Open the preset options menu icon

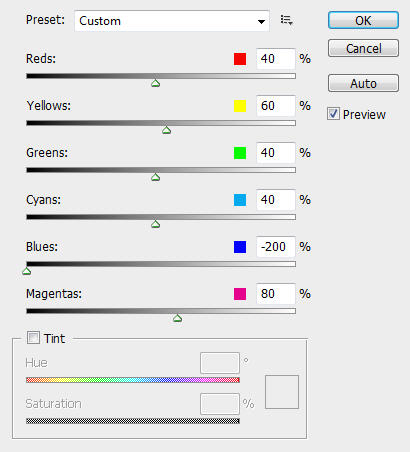(x=286, y=20)
